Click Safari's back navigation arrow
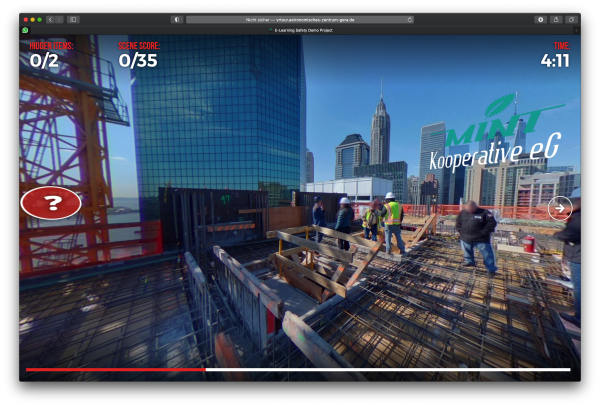The height and width of the screenshot is (407, 600). coord(50,19)
